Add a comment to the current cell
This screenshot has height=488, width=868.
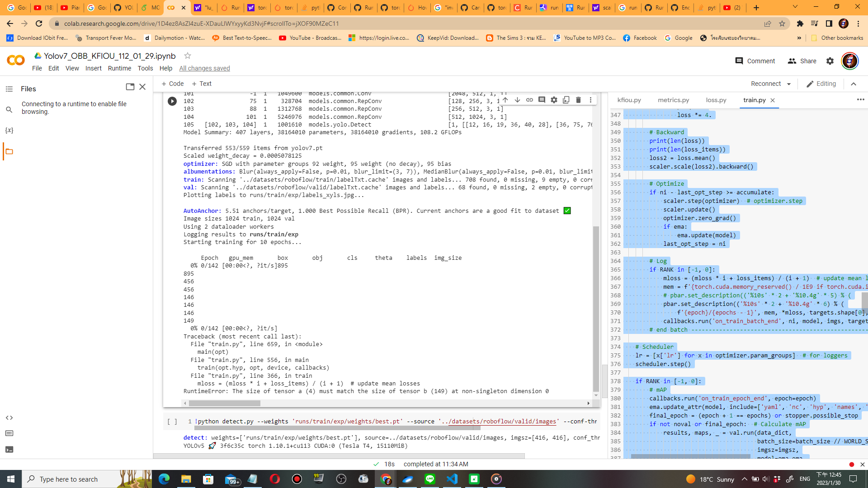(x=542, y=99)
